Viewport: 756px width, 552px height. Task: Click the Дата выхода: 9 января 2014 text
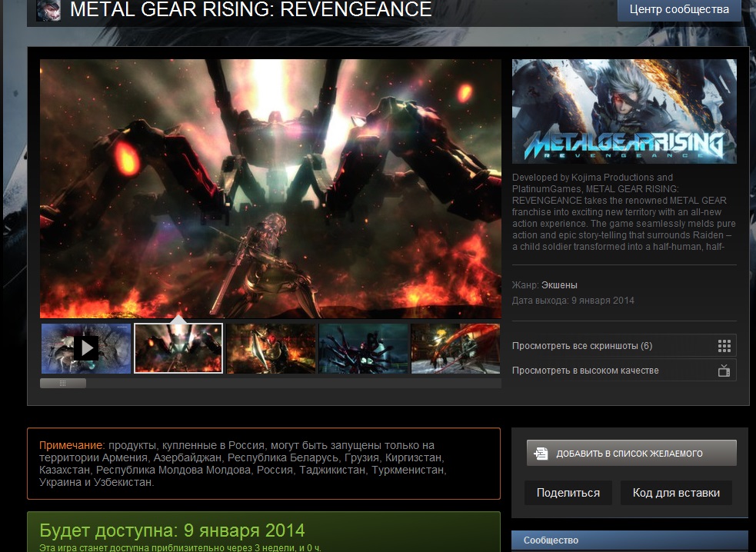(573, 301)
